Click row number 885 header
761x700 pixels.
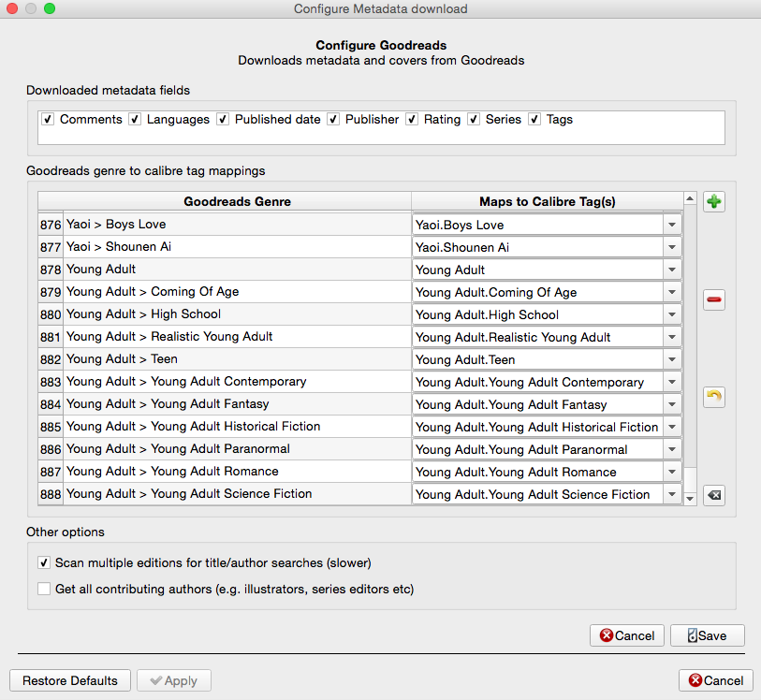51,427
